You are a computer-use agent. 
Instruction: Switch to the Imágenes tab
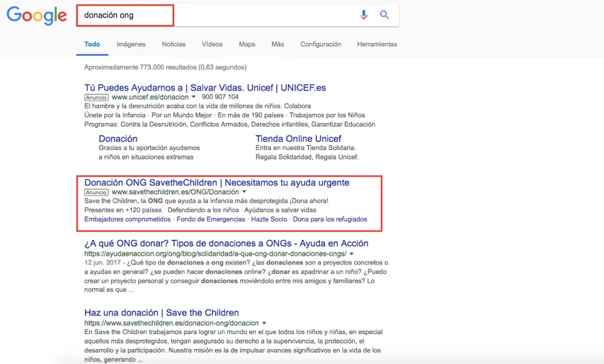point(131,44)
